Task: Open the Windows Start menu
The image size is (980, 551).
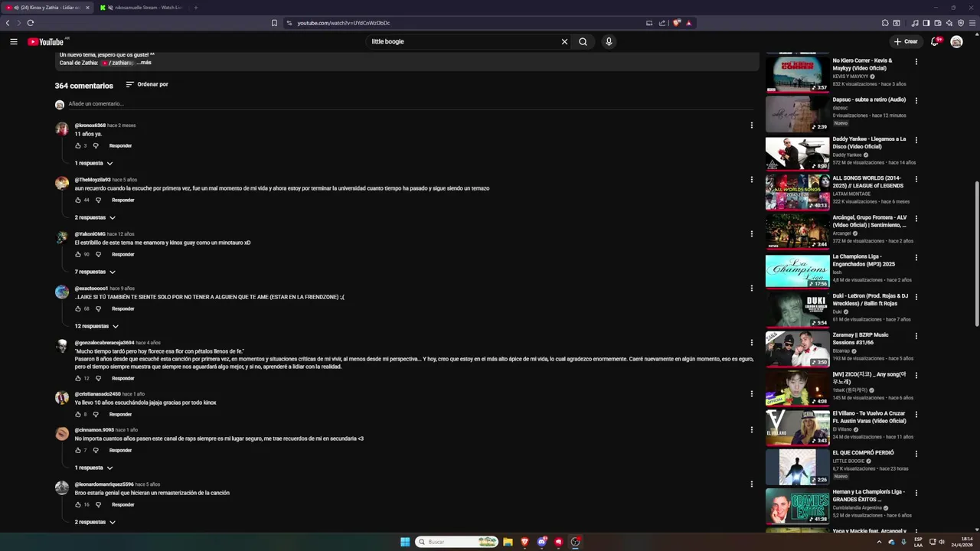Action: [x=405, y=542]
